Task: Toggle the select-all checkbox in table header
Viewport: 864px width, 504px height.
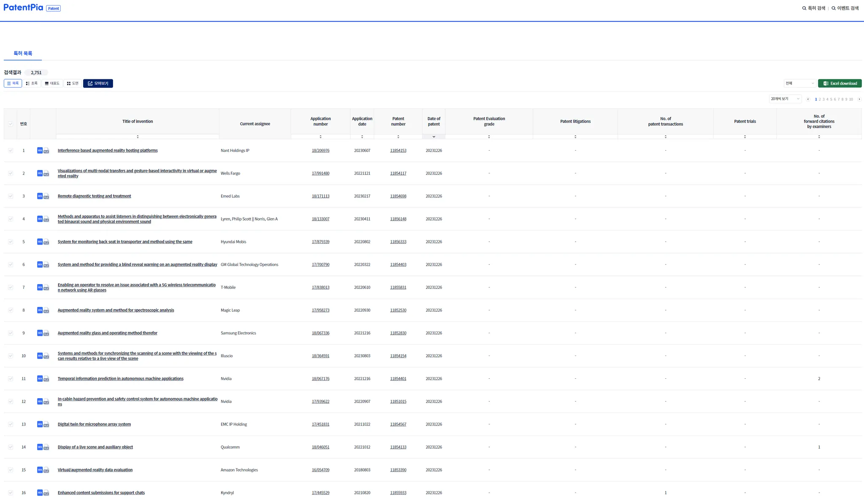Action: tap(11, 124)
